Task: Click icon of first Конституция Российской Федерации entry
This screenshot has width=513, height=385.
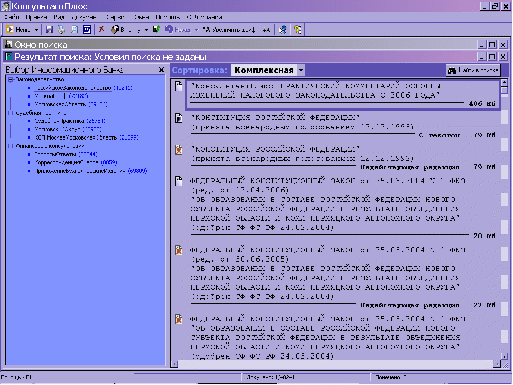Action: [179, 118]
